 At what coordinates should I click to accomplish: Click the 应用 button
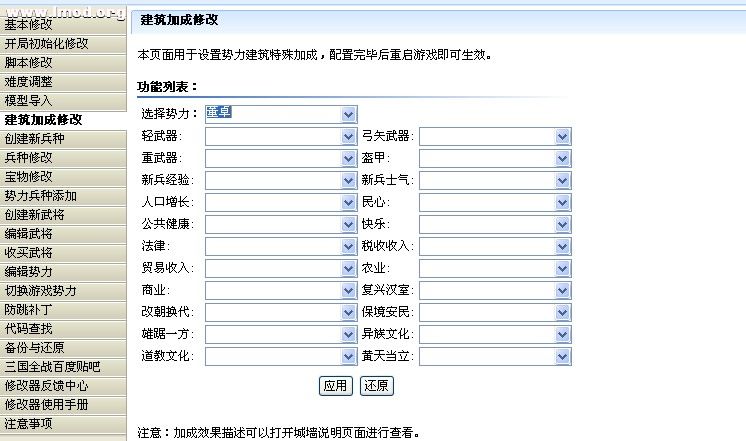(335, 386)
